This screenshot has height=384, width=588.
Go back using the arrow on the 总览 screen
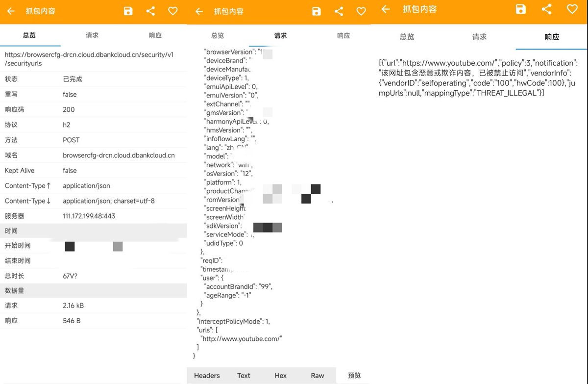[x=11, y=11]
